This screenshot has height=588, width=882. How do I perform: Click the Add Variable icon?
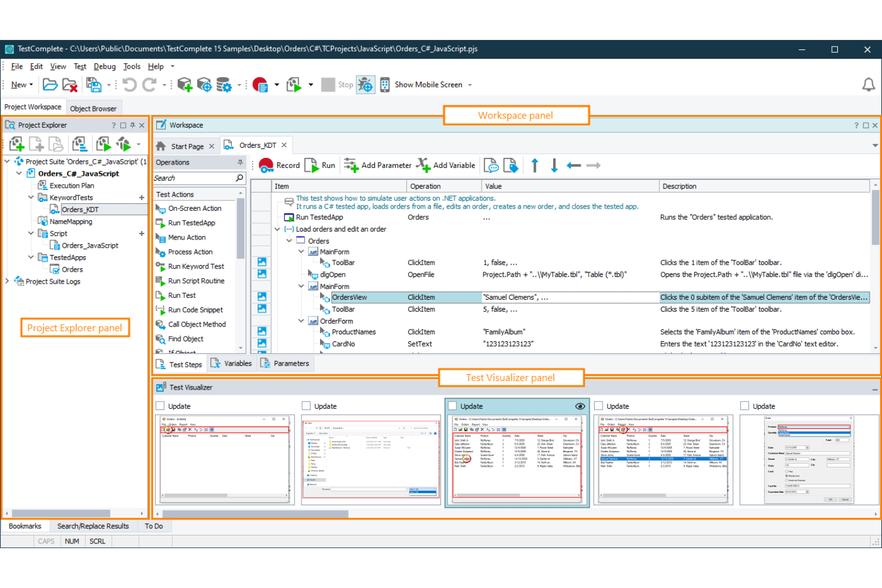tap(423, 165)
